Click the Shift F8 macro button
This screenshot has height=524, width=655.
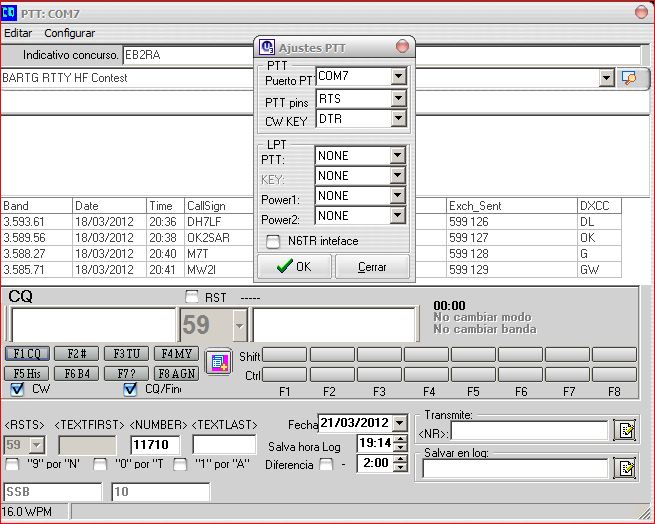(614, 355)
